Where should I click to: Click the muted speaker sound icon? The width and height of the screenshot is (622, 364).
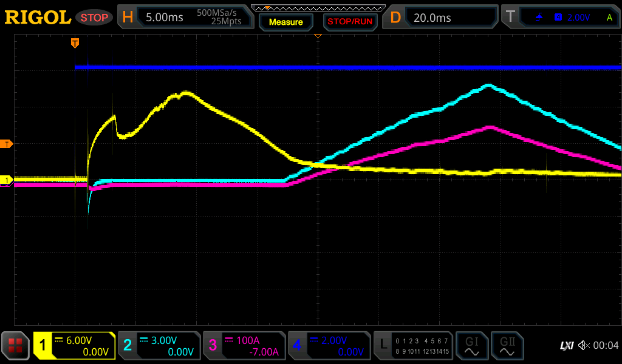coord(584,346)
